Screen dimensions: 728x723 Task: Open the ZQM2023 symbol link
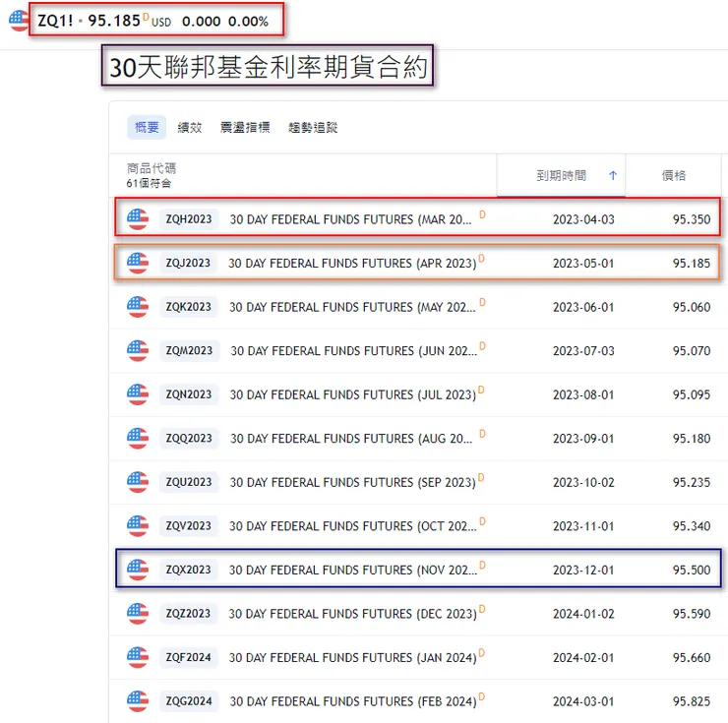click(x=189, y=350)
